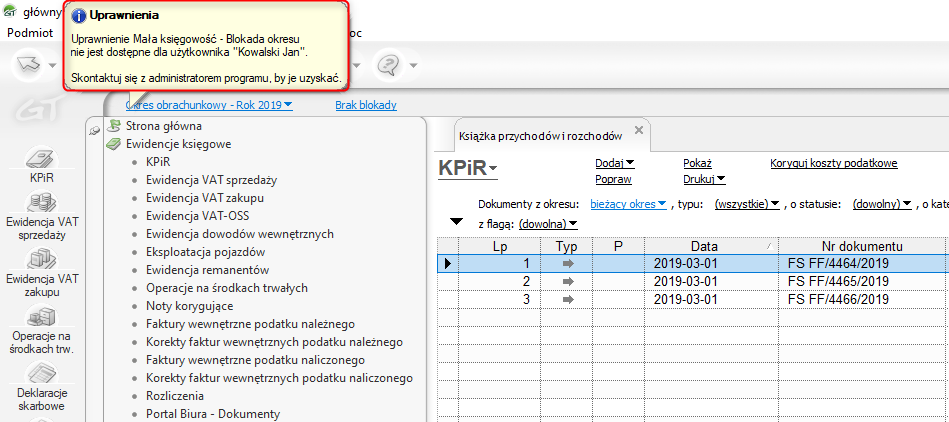The image size is (949, 422).
Task: Sort by the Lp column header
Action: coord(500,246)
